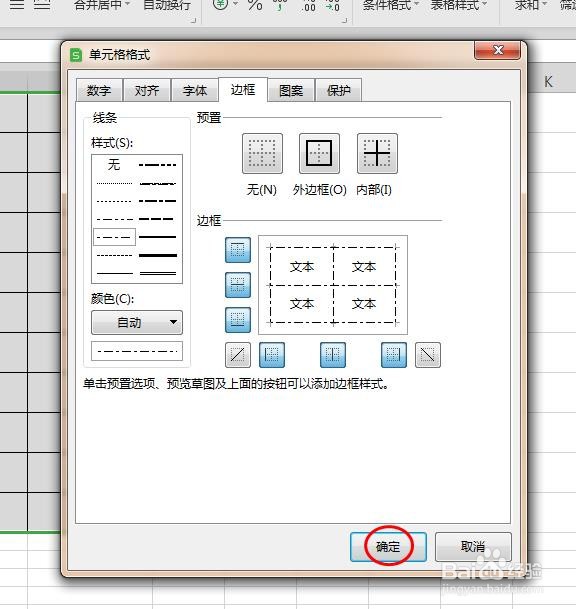Select the medium dash-dot-dot line style at top right
The height and width of the screenshot is (609, 576).
158,165
